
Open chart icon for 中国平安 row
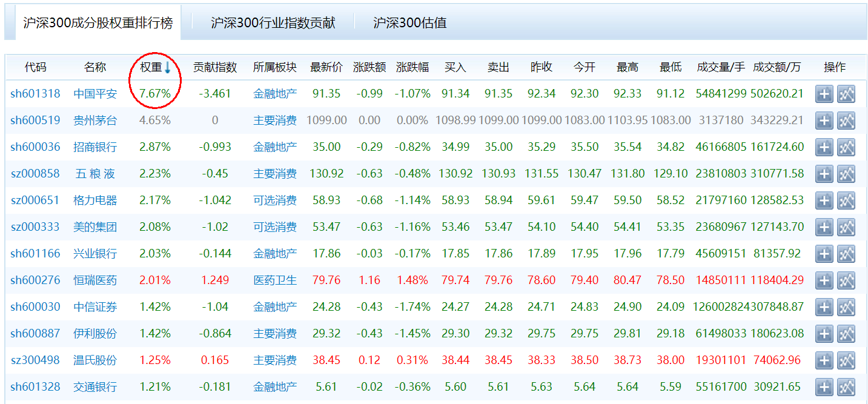[846, 94]
